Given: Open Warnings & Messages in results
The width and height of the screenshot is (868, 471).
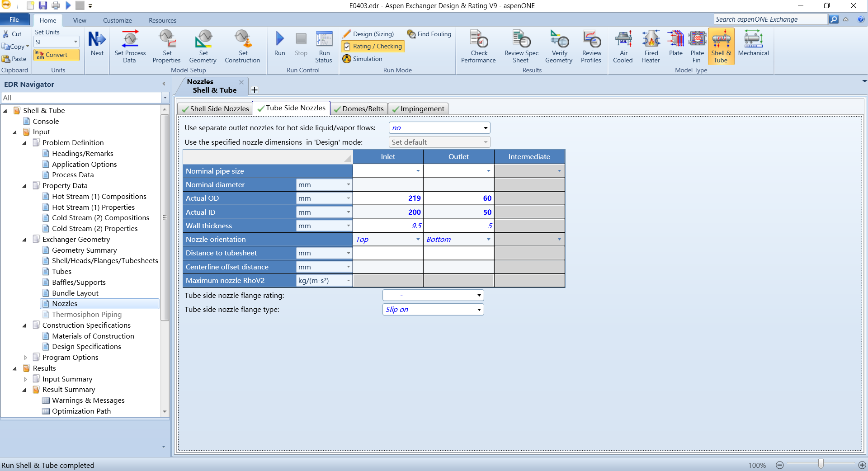Looking at the screenshot, I should [x=88, y=400].
